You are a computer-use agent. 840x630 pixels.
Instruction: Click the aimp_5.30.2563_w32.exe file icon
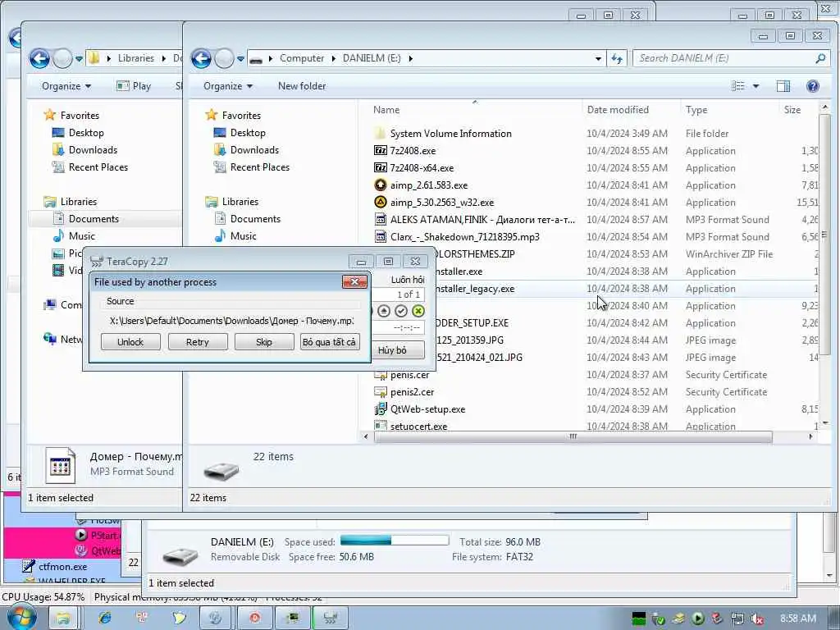pos(381,202)
